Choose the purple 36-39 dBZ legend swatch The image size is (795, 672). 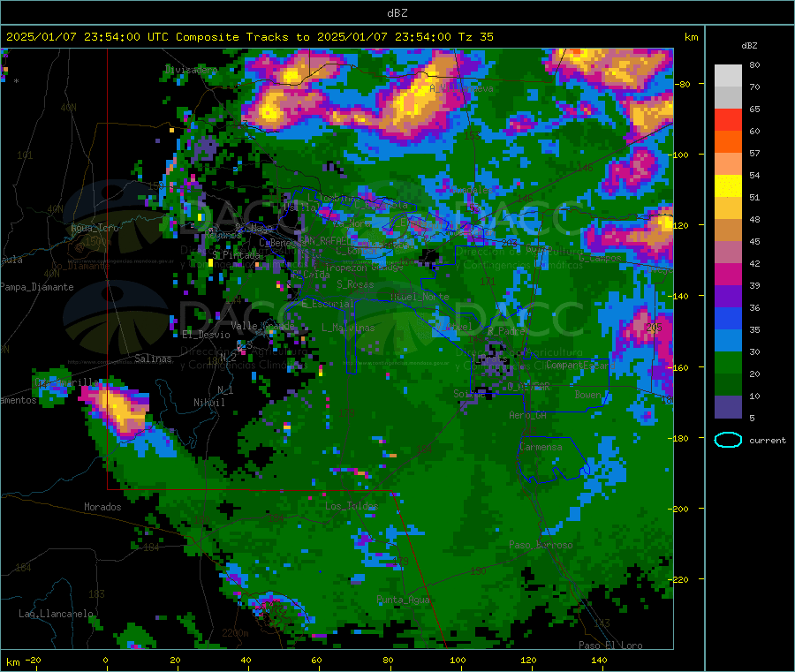728,297
